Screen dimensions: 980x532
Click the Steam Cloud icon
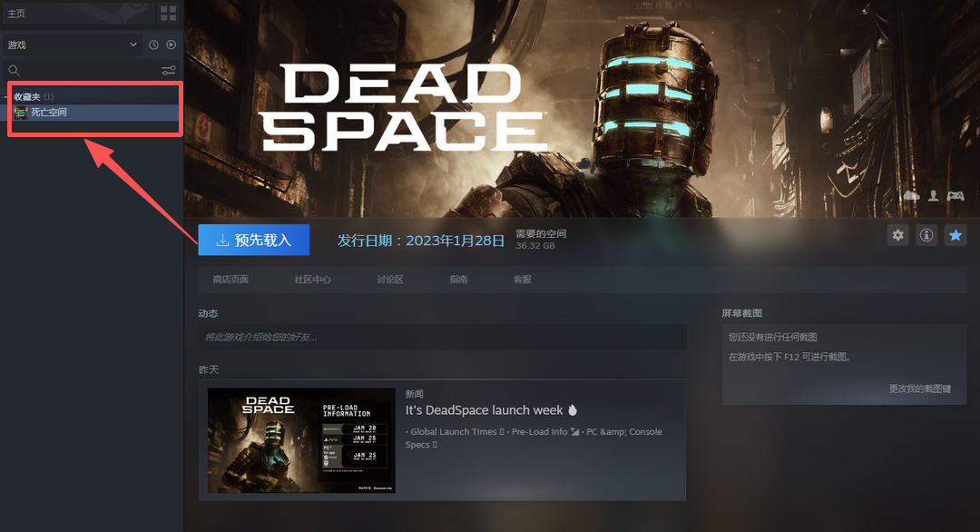pos(911,195)
